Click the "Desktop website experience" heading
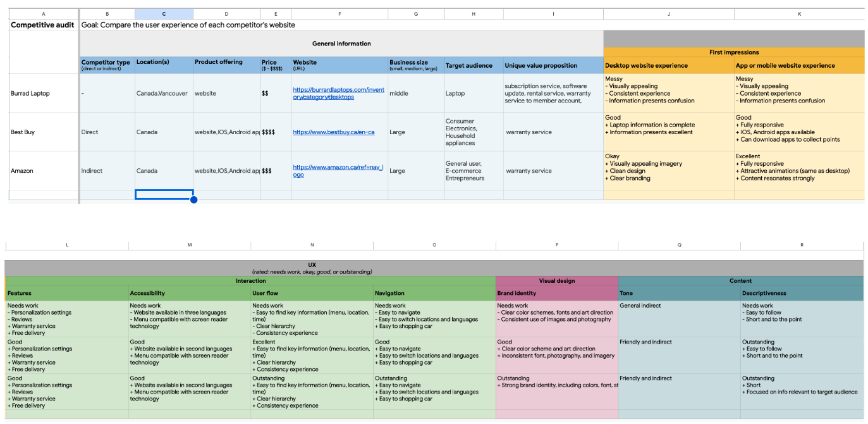 [669, 65]
